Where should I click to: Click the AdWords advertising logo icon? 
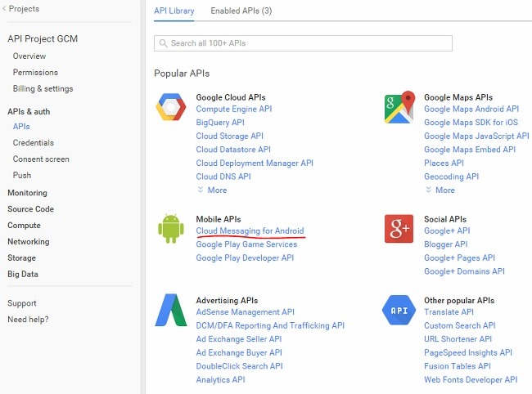tap(171, 310)
